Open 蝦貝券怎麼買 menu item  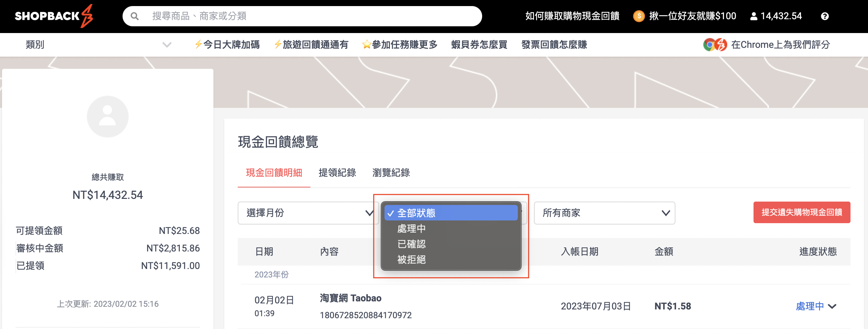click(x=479, y=44)
